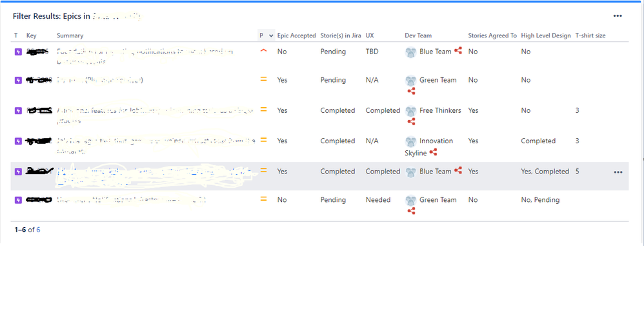Click Stories Agreed To column header

(x=492, y=35)
